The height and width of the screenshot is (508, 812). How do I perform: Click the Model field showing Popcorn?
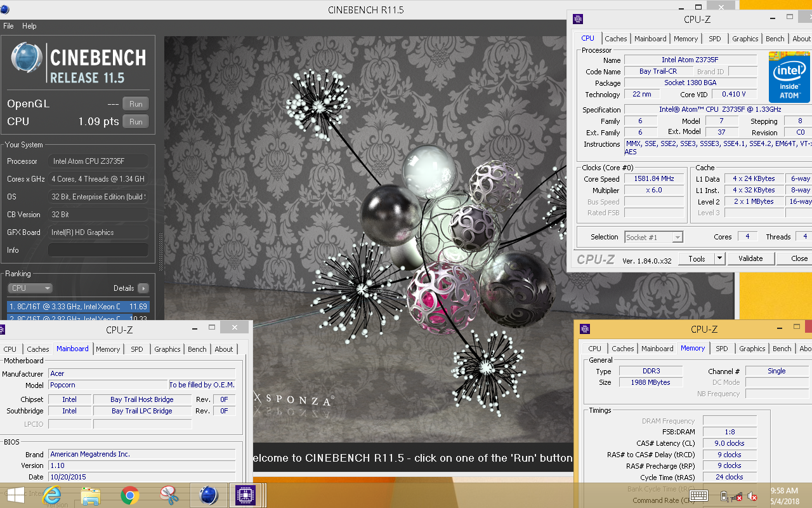108,385
